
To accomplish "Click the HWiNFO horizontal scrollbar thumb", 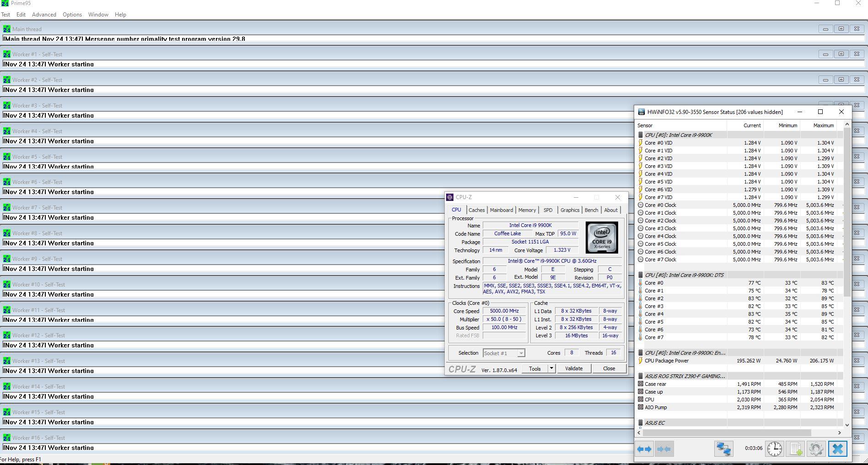I will point(727,433).
